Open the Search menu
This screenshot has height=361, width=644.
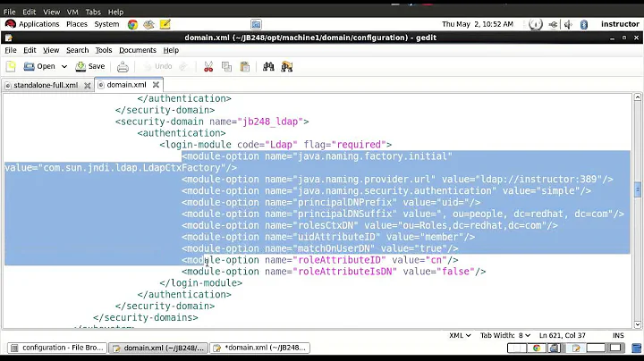(77, 50)
